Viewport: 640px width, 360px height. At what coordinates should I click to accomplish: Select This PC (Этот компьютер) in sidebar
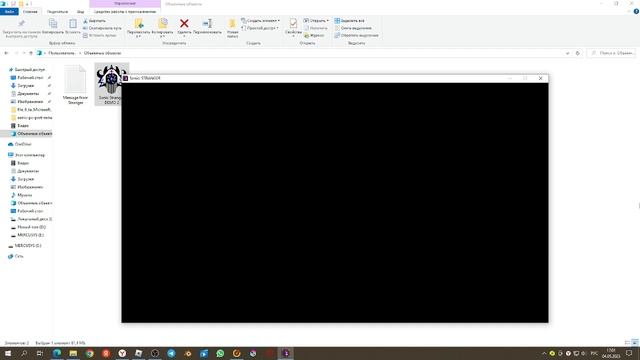[27, 155]
